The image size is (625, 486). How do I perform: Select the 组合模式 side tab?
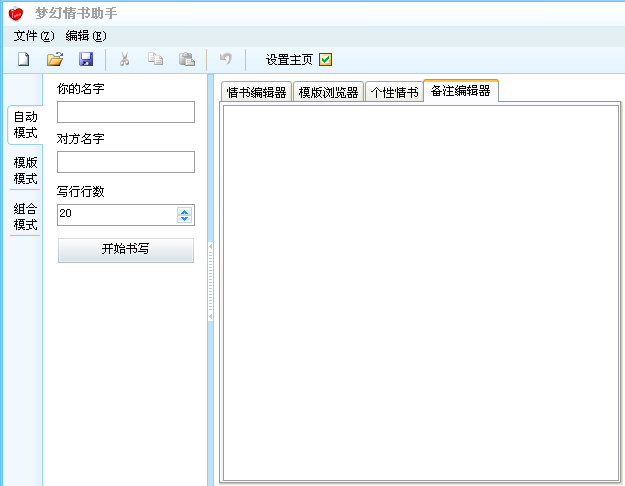pos(25,216)
